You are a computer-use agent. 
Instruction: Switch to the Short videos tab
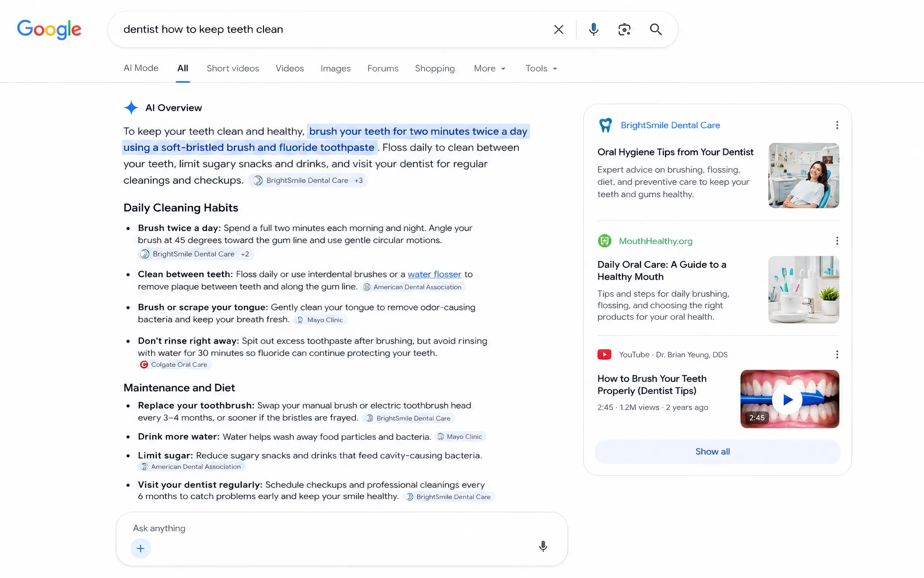[233, 68]
